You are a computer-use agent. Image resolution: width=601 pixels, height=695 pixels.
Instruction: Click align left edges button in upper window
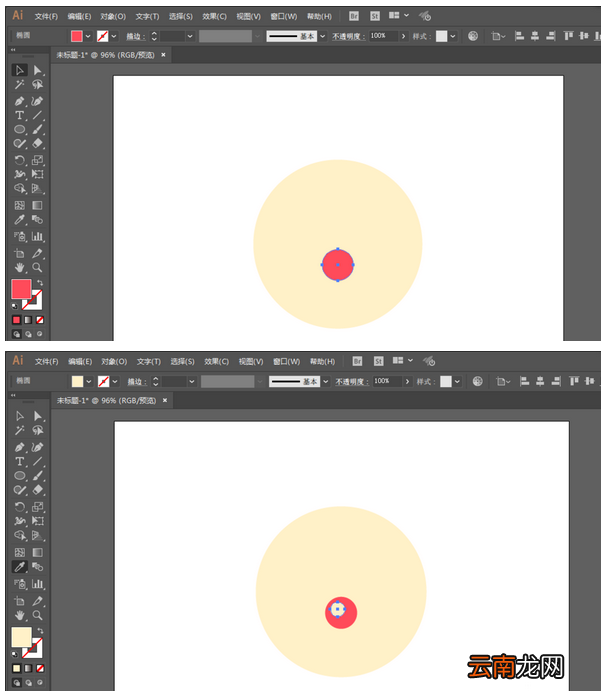[519, 36]
